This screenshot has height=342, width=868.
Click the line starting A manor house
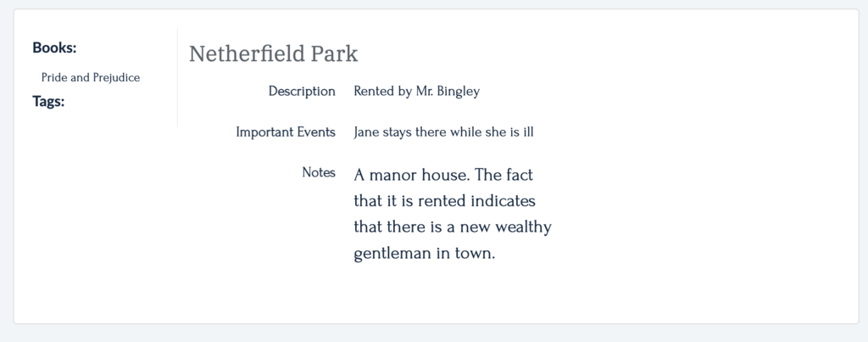(443, 175)
